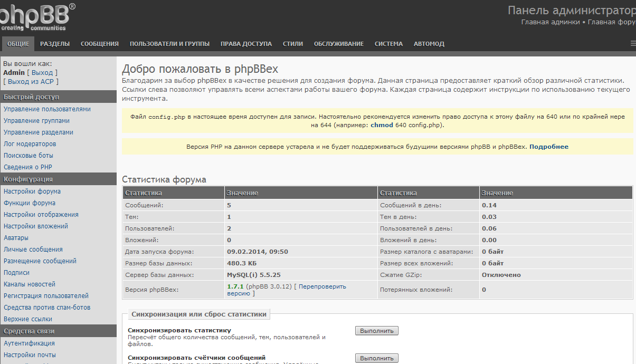Open Средства против спам-ботов settings
Viewport: 636px width, 364px height.
click(47, 308)
